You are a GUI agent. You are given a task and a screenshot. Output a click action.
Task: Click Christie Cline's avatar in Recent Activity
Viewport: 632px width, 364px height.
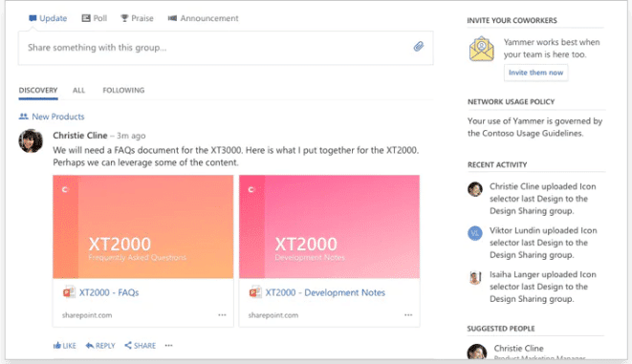click(475, 189)
